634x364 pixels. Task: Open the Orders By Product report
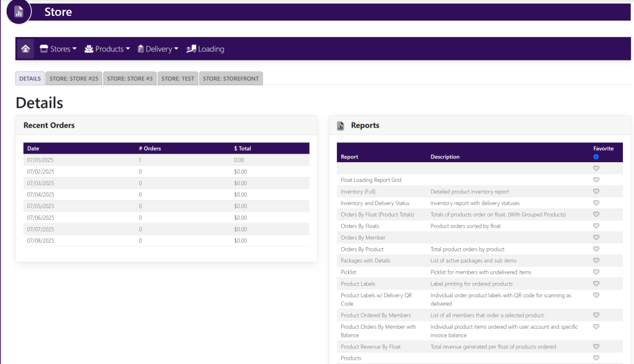click(x=362, y=249)
